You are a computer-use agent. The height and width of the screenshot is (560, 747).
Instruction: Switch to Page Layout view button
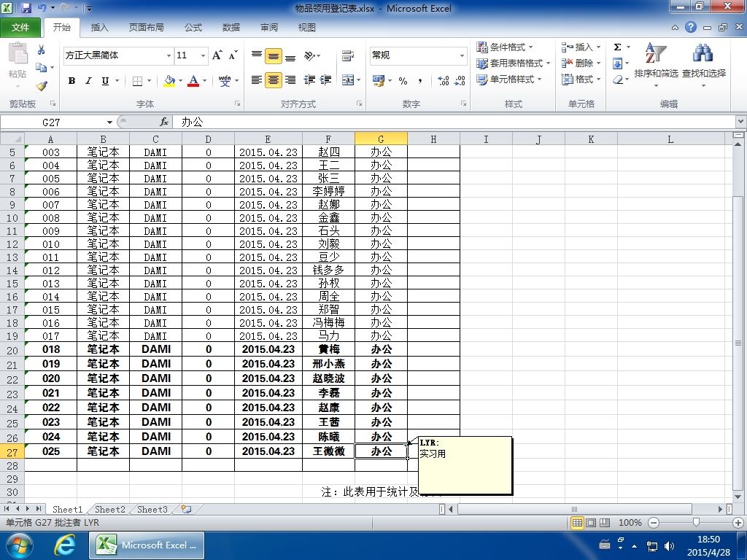[x=591, y=523]
